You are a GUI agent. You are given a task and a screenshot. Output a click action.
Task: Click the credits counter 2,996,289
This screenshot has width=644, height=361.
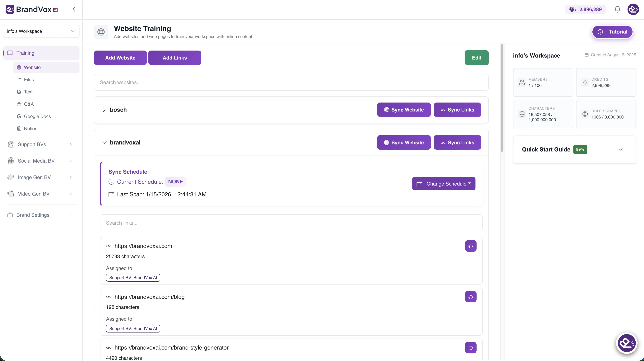click(585, 9)
